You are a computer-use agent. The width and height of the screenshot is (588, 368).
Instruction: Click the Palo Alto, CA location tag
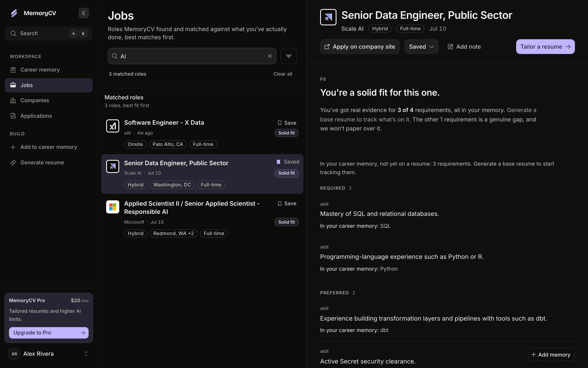pyautogui.click(x=168, y=144)
